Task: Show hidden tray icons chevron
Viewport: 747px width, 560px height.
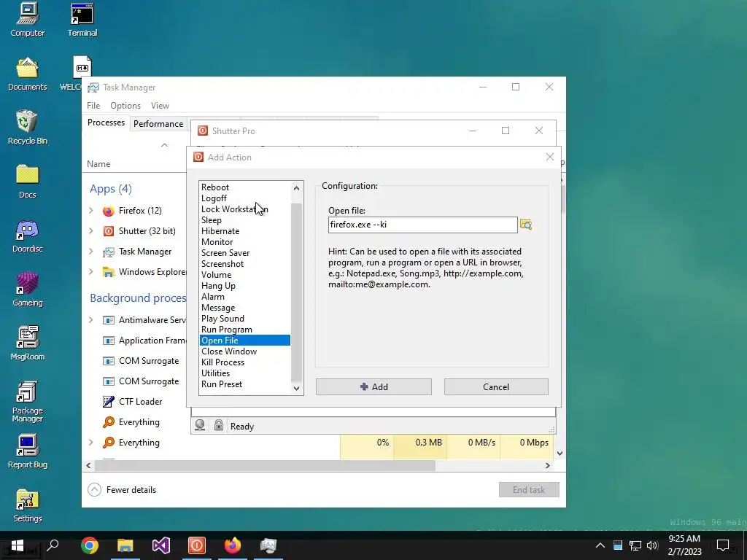Action: coord(600,545)
